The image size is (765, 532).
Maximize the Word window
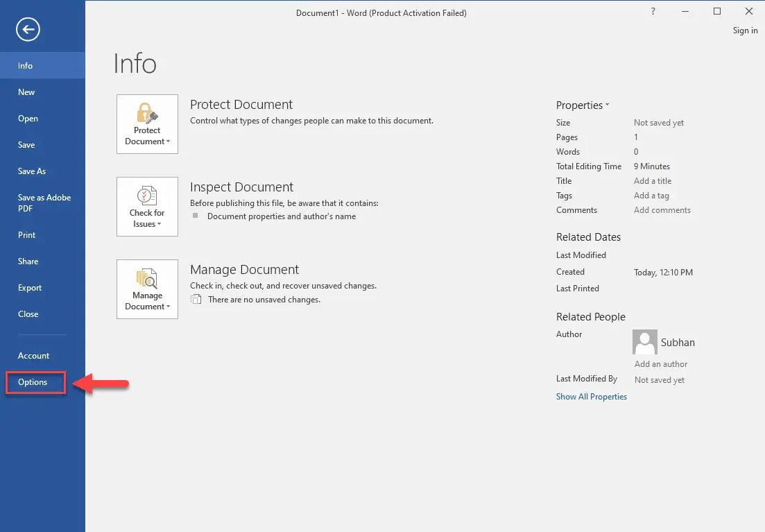point(716,11)
